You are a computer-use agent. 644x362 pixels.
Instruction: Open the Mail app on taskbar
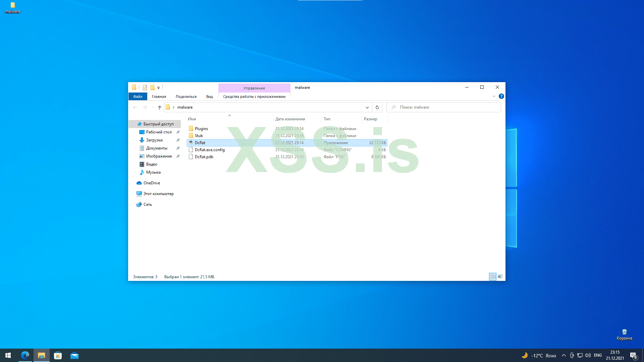(x=74, y=355)
